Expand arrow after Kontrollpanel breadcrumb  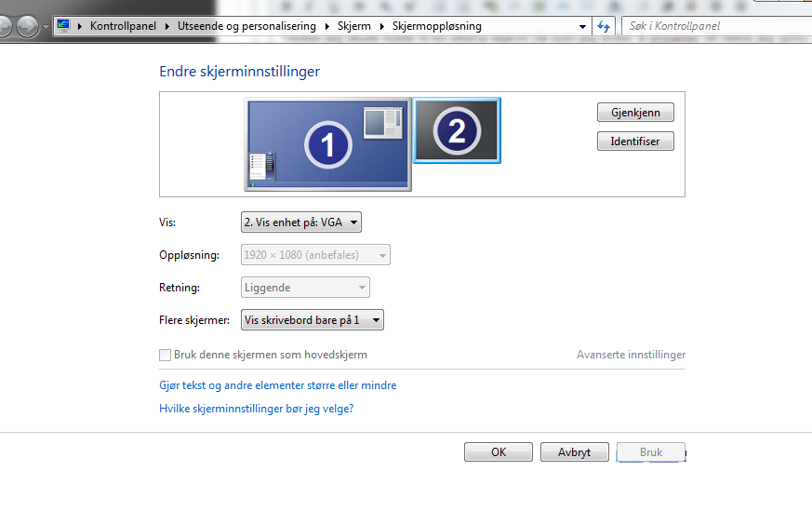tap(166, 26)
